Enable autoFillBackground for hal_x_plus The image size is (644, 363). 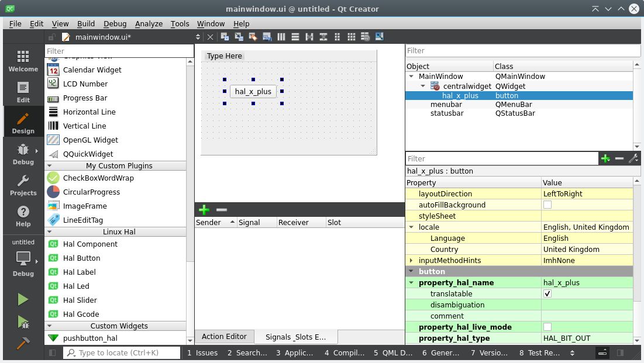[547, 205]
